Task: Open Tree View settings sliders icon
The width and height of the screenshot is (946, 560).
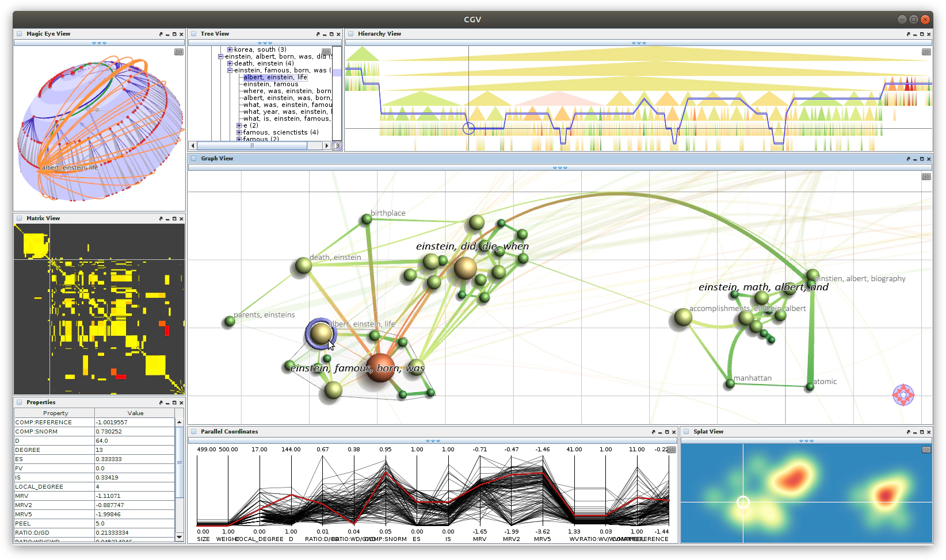Action: tap(326, 52)
